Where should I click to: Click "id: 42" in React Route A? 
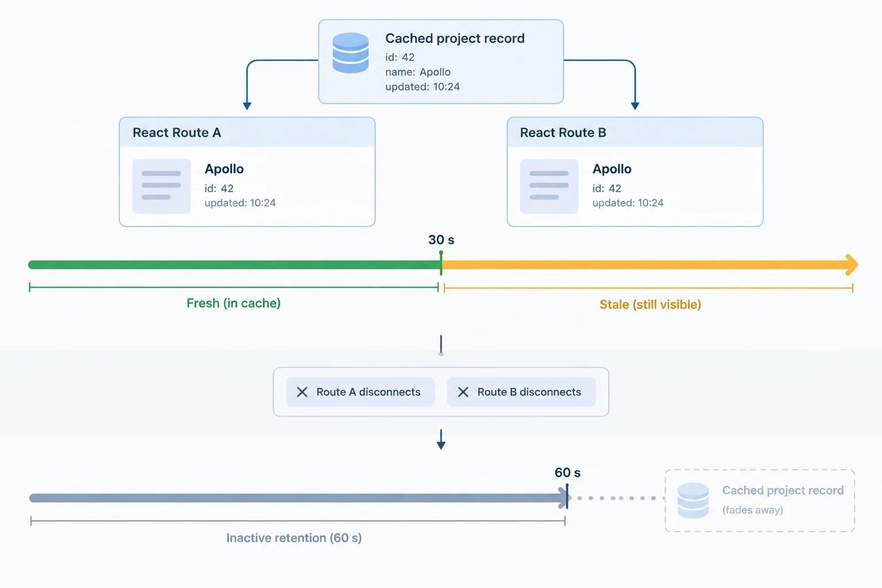coord(219,188)
